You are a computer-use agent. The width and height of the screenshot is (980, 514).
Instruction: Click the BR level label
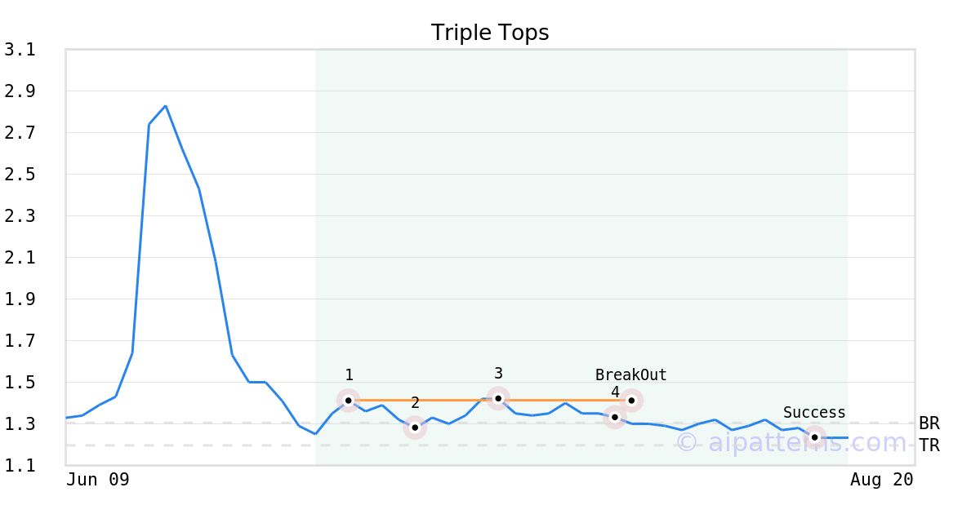(929, 423)
